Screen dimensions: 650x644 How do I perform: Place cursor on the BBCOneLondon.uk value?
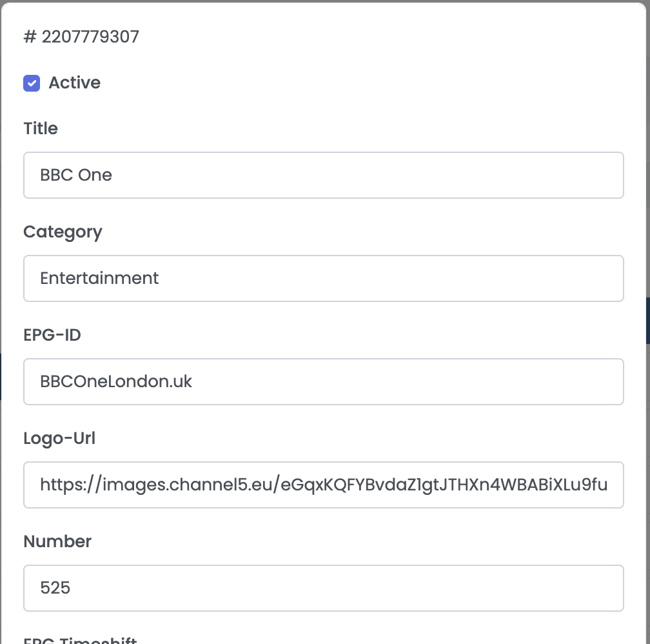[116, 381]
